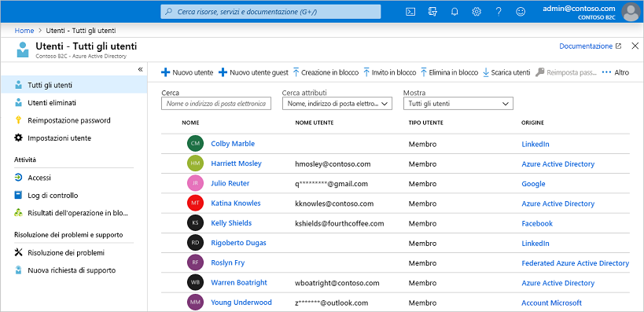
Task: Open Accessi in sidebar
Action: coord(73,178)
